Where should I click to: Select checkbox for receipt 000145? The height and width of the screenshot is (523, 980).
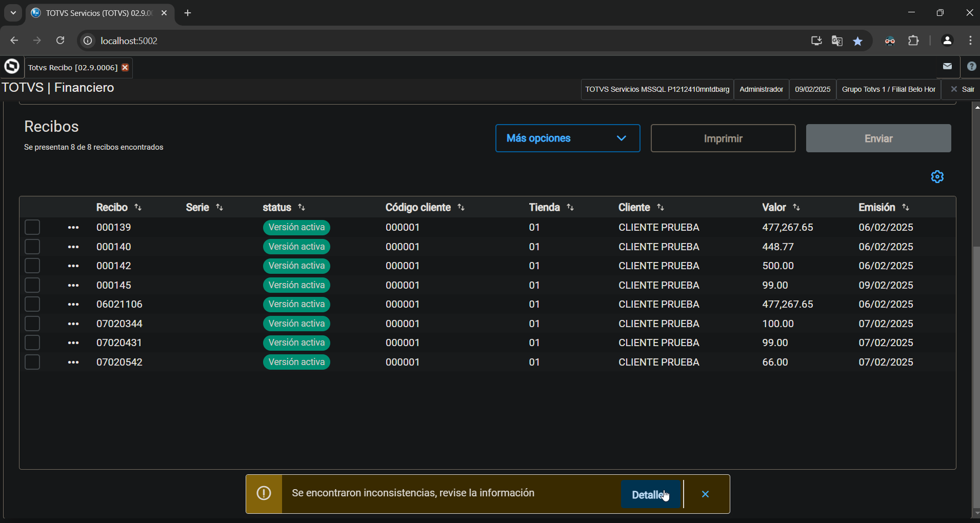pos(32,285)
